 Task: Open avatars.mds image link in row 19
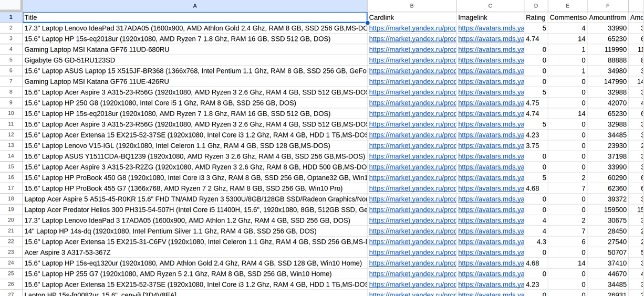pyautogui.click(x=491, y=210)
